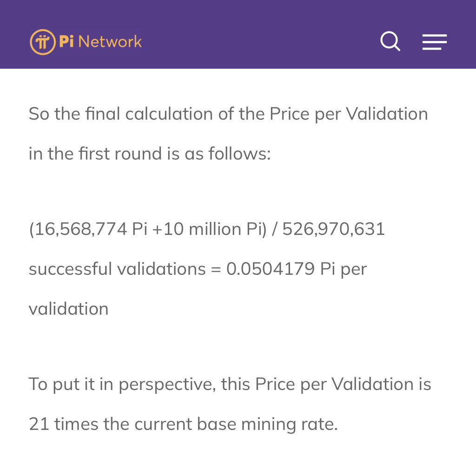Open the search magnifier icon
The width and height of the screenshot is (476, 462).
[x=390, y=42]
